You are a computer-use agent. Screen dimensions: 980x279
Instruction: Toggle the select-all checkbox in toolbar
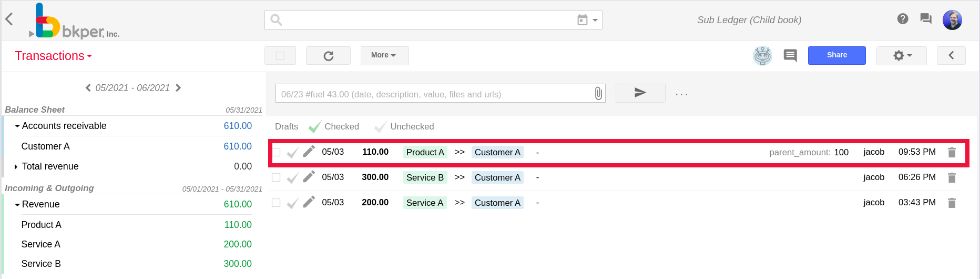[280, 56]
